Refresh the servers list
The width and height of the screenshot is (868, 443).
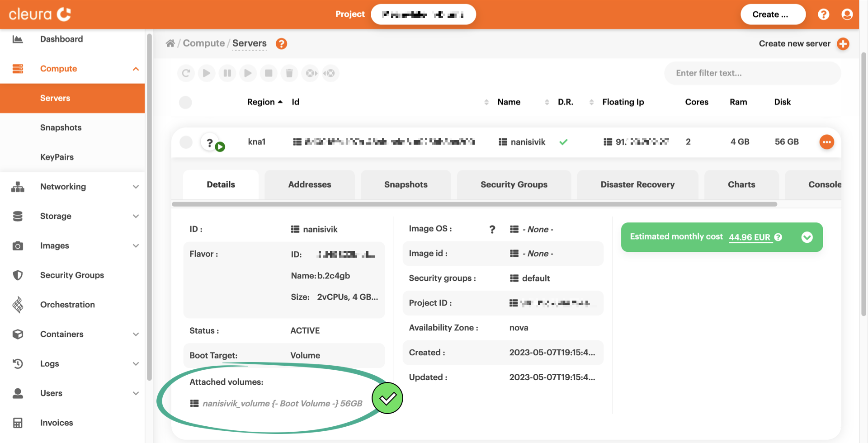click(186, 73)
